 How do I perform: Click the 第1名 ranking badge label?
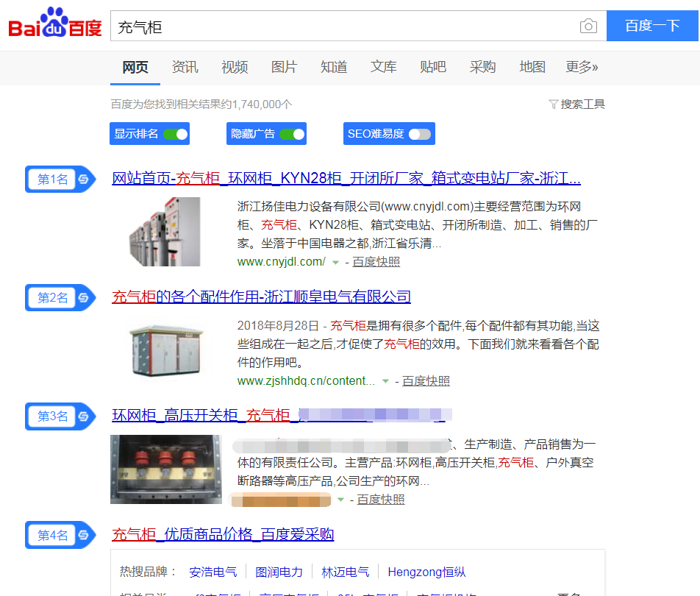coord(53,179)
